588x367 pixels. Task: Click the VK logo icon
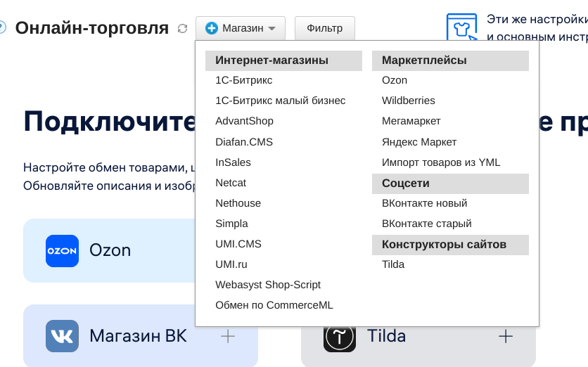(63, 336)
